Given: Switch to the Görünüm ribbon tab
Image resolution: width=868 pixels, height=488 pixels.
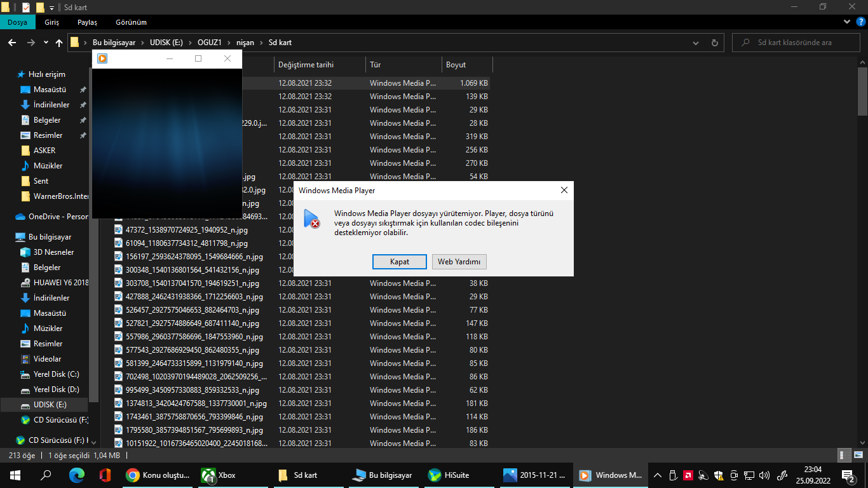Looking at the screenshot, I should pyautogui.click(x=131, y=22).
